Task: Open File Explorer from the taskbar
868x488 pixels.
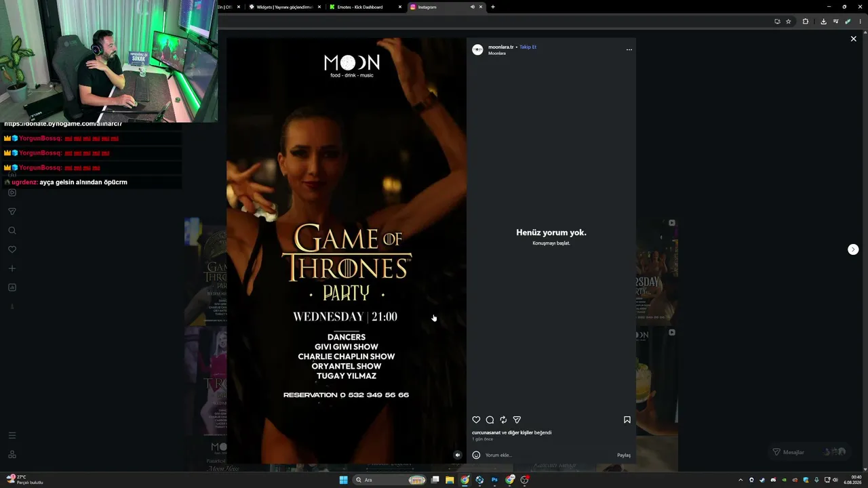Action: tap(450, 480)
